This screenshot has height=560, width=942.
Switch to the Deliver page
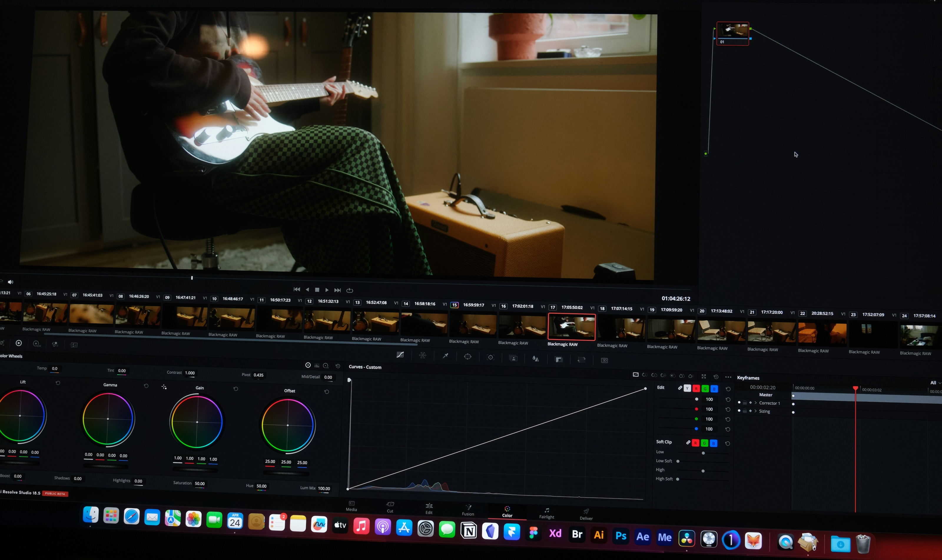pyautogui.click(x=586, y=515)
